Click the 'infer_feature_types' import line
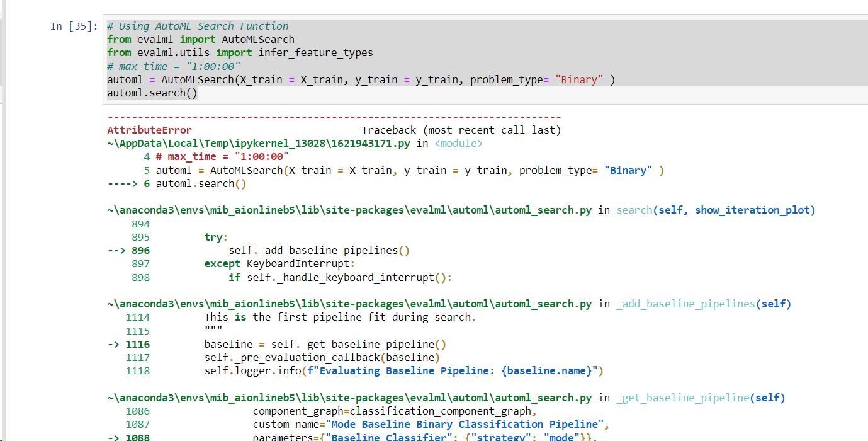868x441 pixels. [240, 52]
